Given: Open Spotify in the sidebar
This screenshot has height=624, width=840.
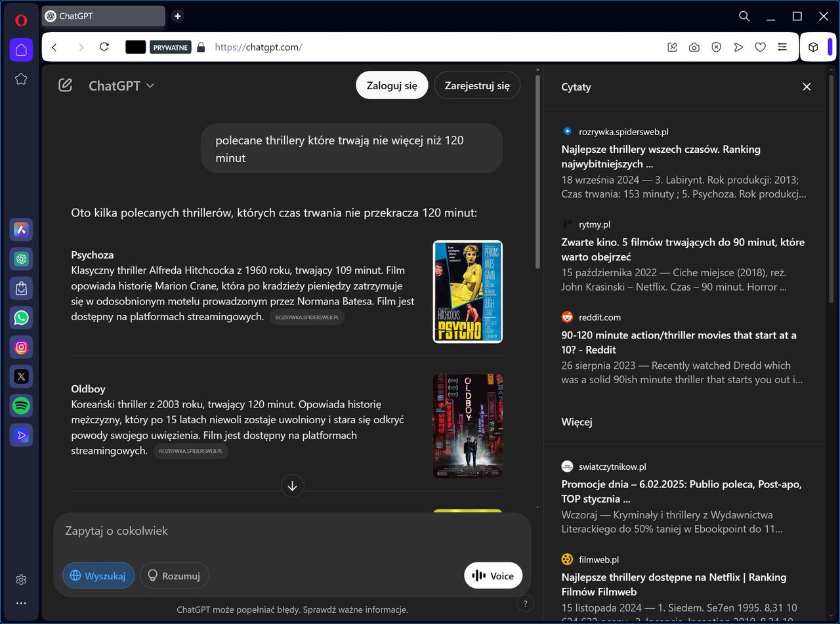Looking at the screenshot, I should [21, 406].
